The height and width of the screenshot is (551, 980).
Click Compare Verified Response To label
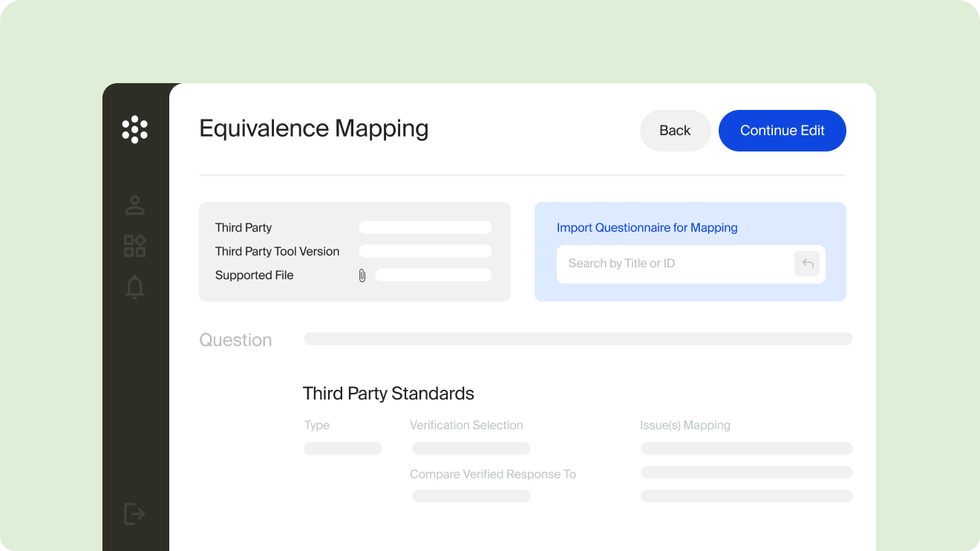pos(493,475)
